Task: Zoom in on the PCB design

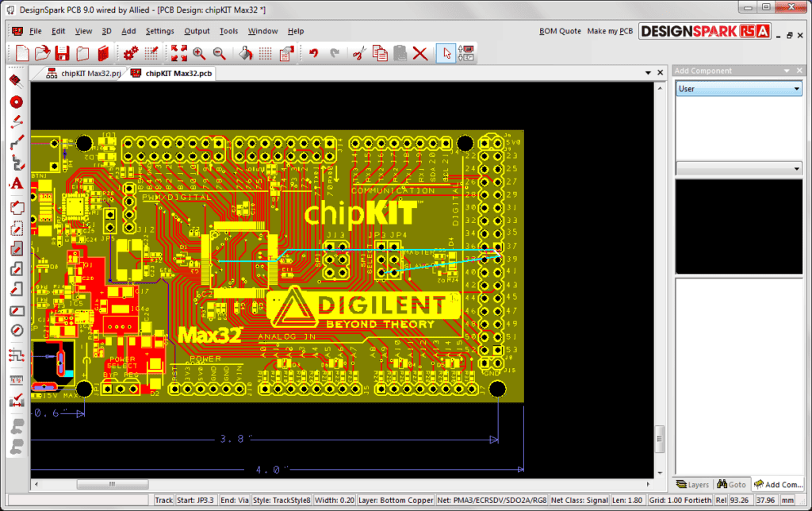Action: [198, 53]
